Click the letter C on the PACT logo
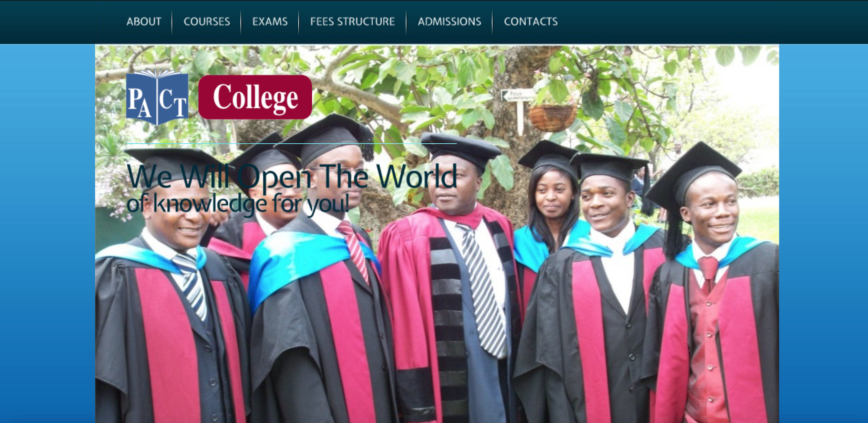 [166, 98]
